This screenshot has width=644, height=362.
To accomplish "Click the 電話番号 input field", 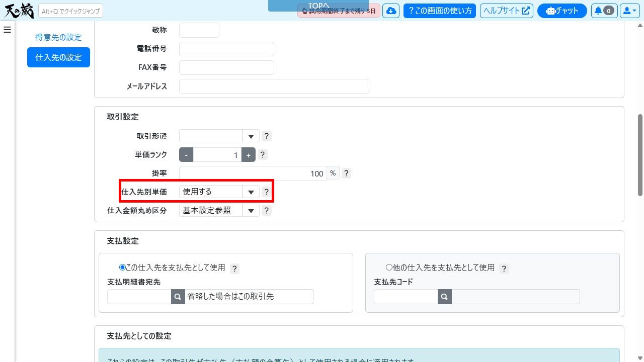I will coord(226,49).
